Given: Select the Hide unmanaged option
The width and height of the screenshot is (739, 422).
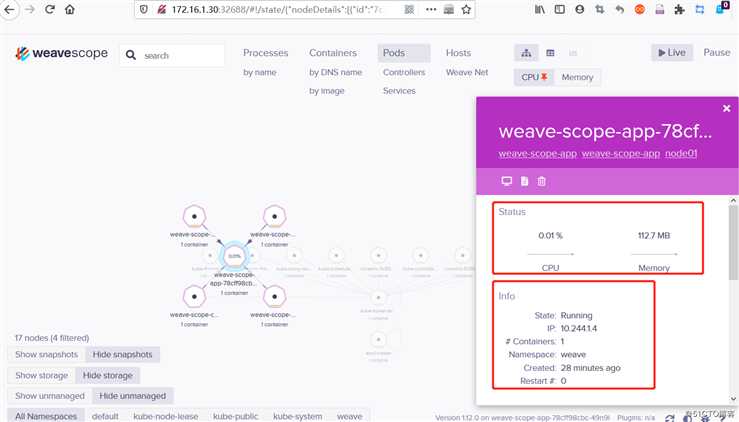Looking at the screenshot, I should [x=132, y=396].
